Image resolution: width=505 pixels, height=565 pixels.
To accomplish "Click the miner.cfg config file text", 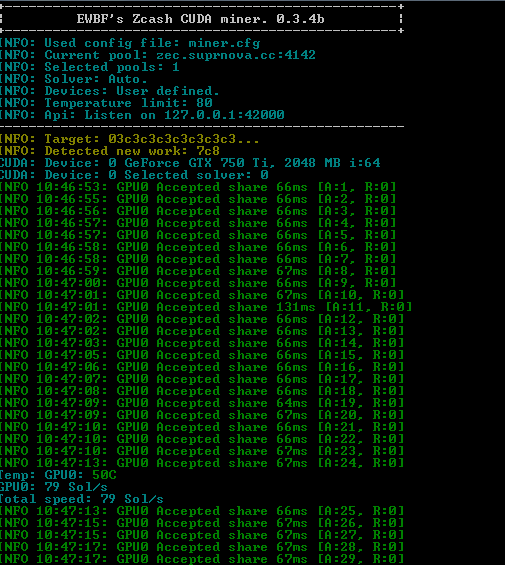I will pos(224,43).
